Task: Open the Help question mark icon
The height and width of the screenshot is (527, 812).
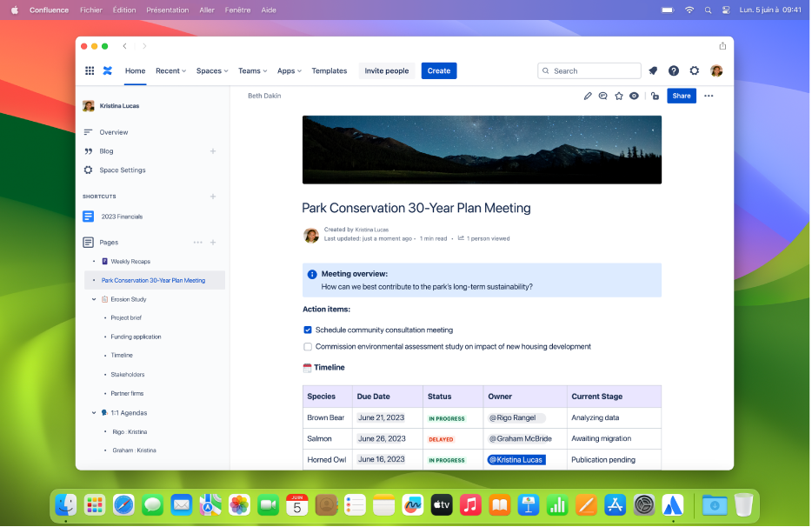Action: [674, 70]
